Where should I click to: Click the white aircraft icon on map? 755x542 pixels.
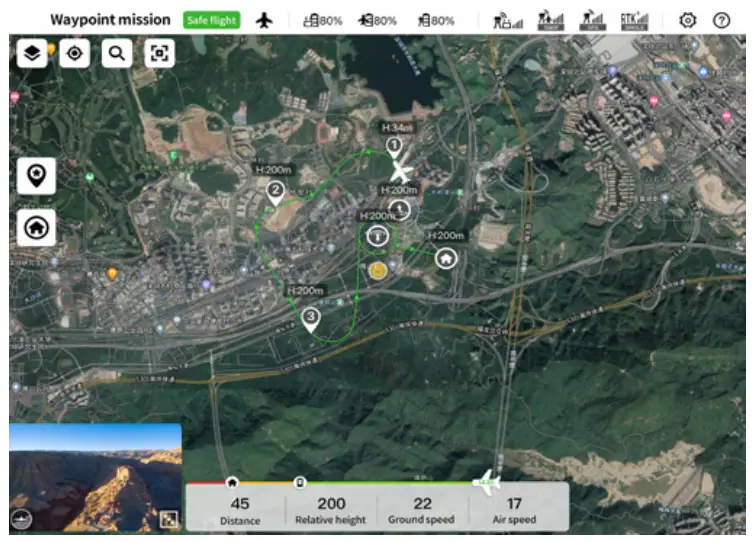[x=401, y=172]
